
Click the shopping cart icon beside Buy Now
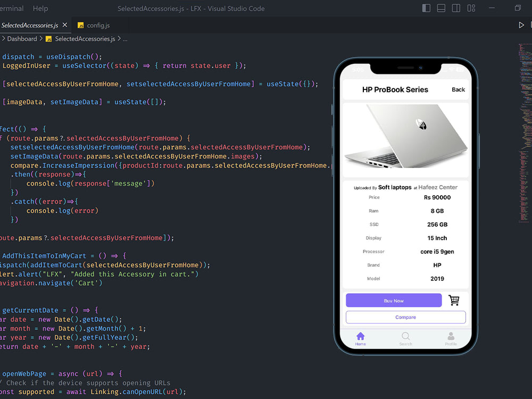pyautogui.click(x=454, y=300)
